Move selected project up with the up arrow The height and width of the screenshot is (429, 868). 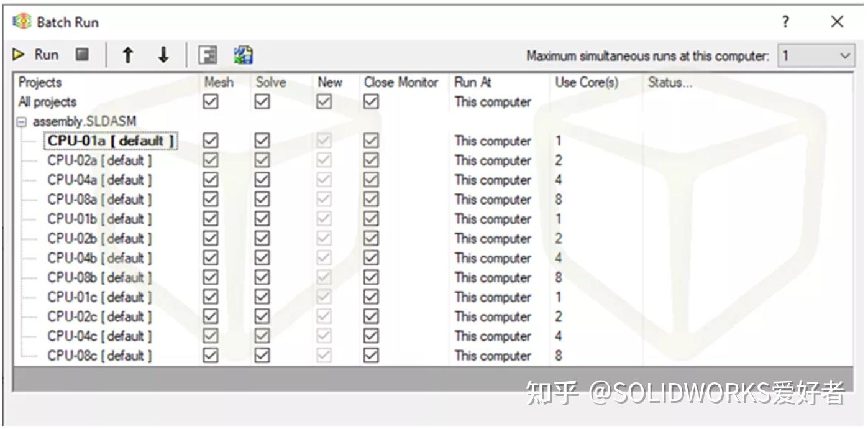pyautogui.click(x=127, y=54)
